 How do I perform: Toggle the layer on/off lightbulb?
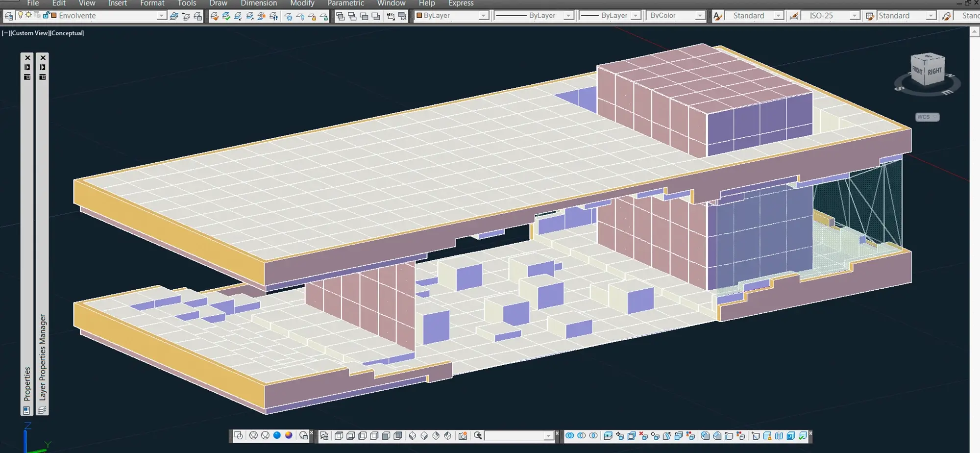pyautogui.click(x=21, y=15)
